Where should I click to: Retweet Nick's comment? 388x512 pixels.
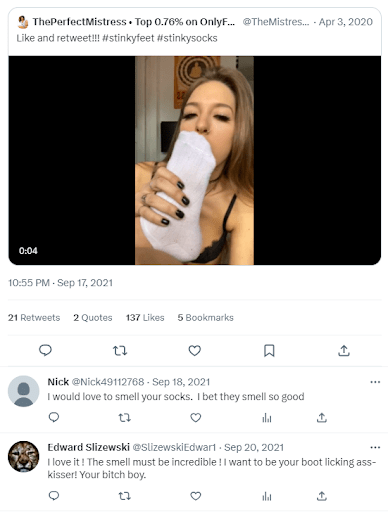coord(125,418)
